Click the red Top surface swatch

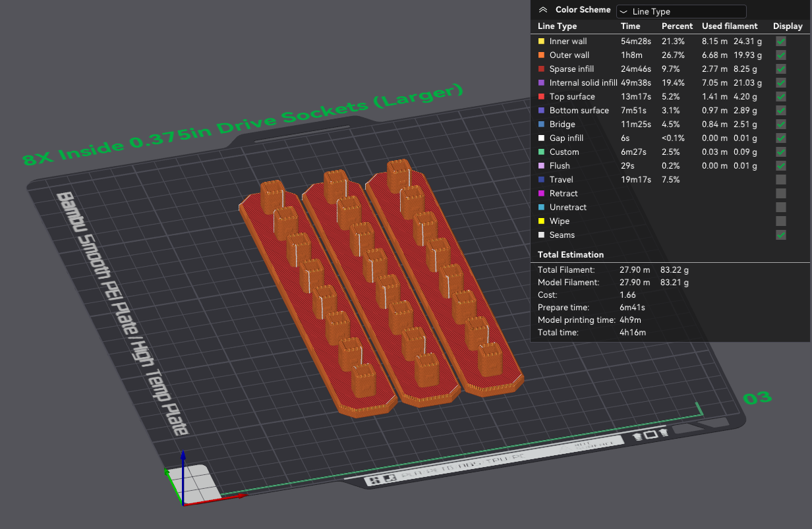click(x=542, y=97)
